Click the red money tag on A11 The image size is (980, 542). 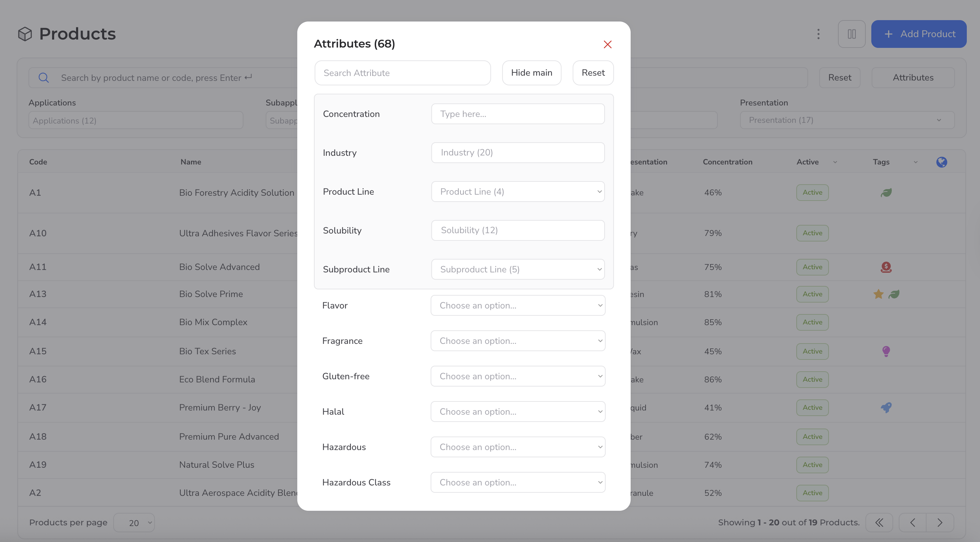[886, 267]
